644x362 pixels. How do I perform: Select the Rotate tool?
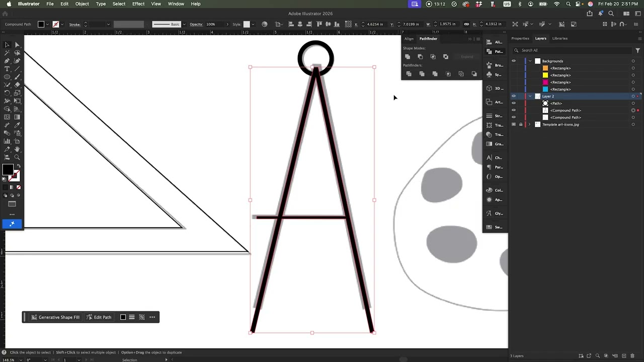click(x=7, y=93)
